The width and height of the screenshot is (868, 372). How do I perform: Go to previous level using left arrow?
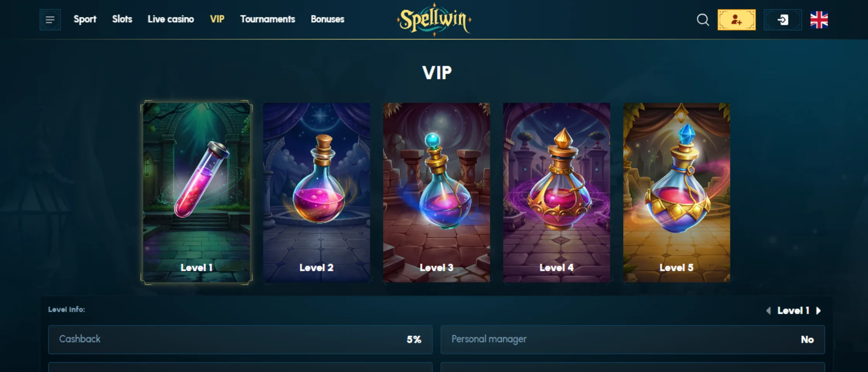768,311
